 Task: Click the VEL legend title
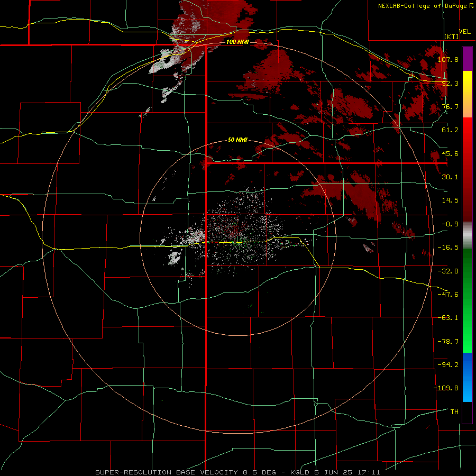click(x=464, y=32)
